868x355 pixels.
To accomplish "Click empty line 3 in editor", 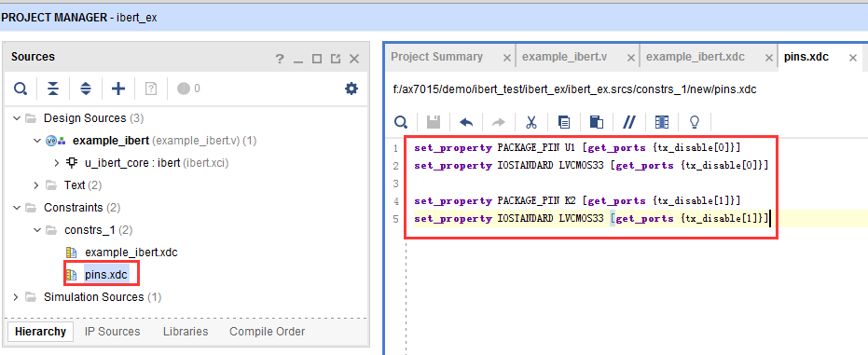I will 591,183.
